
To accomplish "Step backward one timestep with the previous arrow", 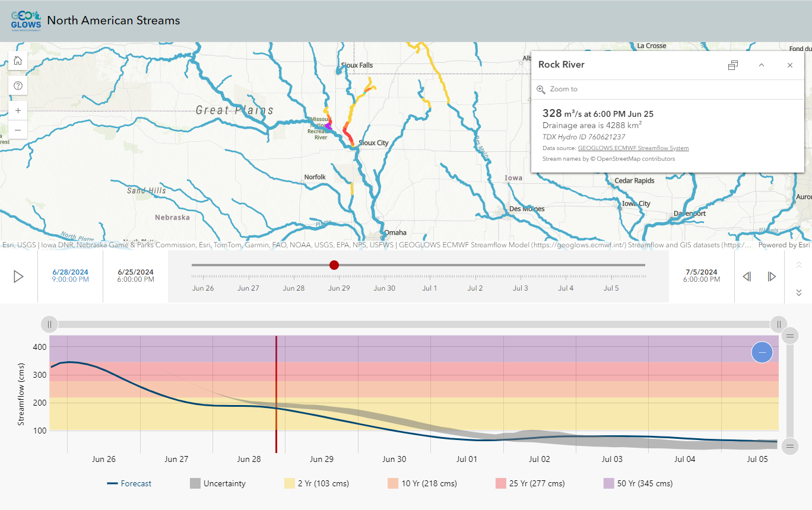I will [747, 276].
